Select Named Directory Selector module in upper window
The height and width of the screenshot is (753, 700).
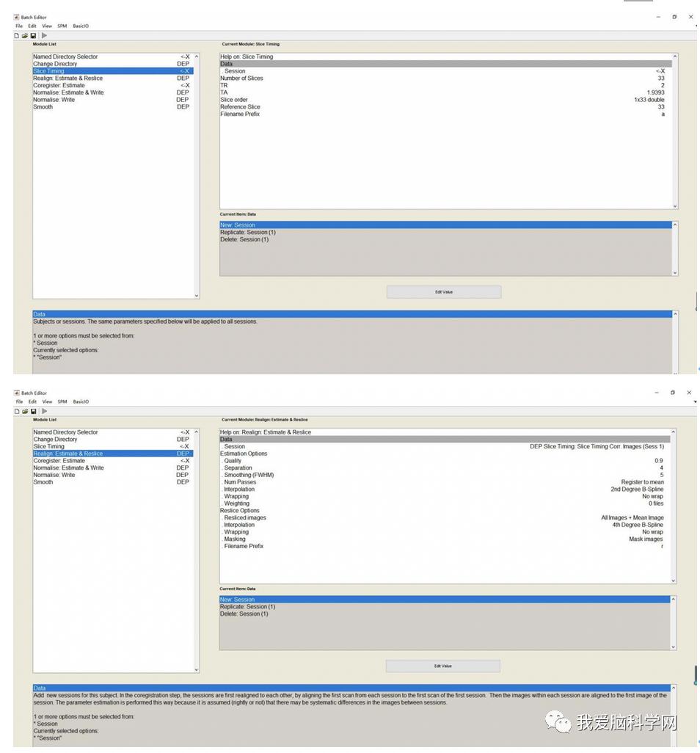pos(112,57)
